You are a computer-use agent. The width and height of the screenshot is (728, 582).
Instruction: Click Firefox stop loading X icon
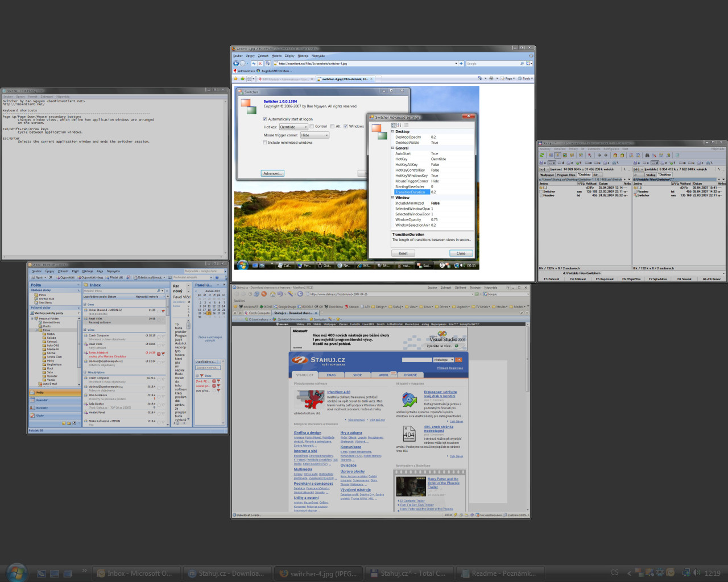click(x=260, y=64)
